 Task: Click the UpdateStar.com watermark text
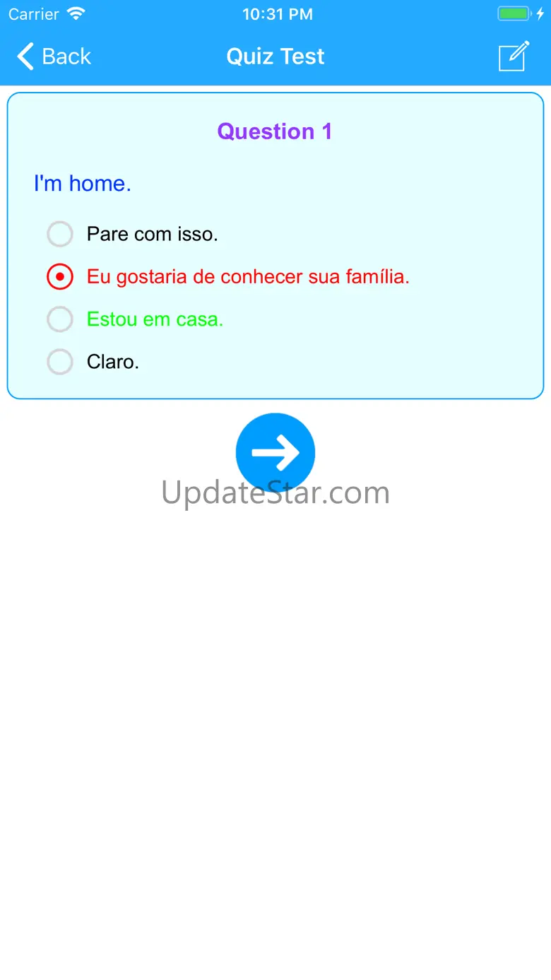click(275, 492)
